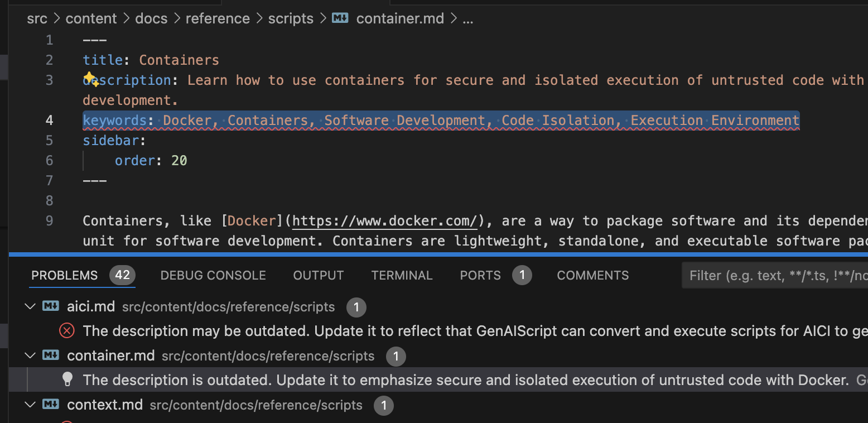Open the docker.com link on line 9
The image size is (868, 423).
tap(385, 221)
